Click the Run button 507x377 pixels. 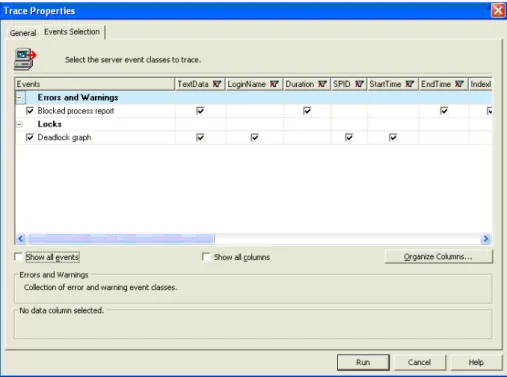pyautogui.click(x=363, y=362)
